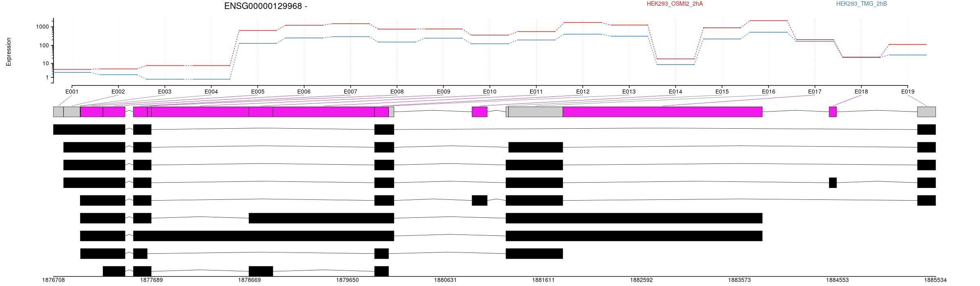Click the E005 exon label
The image size is (980, 286).
pyautogui.click(x=258, y=92)
